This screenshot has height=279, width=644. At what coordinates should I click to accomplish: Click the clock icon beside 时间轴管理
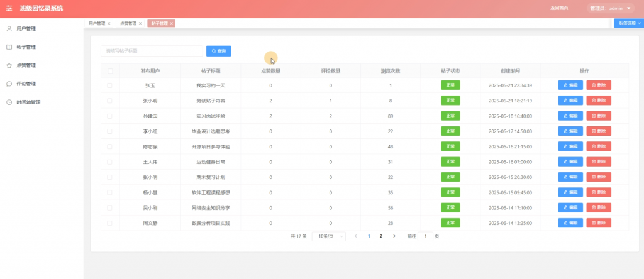coord(9,102)
